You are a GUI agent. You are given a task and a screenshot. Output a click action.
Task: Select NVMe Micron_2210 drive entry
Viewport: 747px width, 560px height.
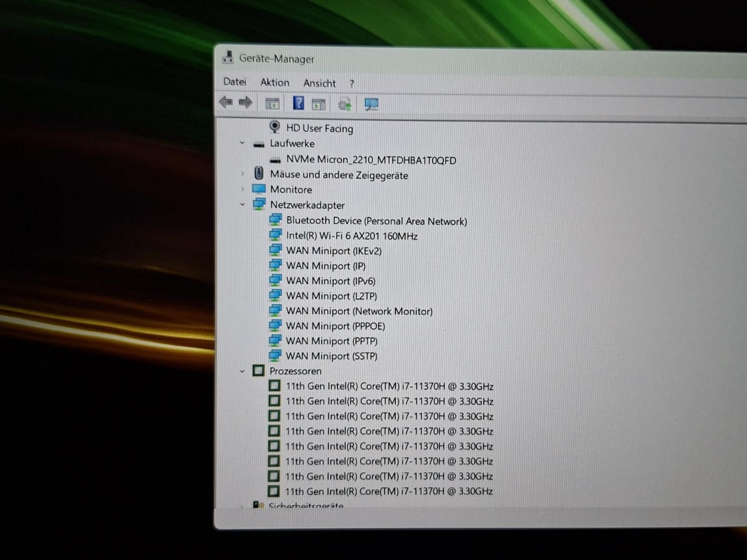click(x=371, y=160)
